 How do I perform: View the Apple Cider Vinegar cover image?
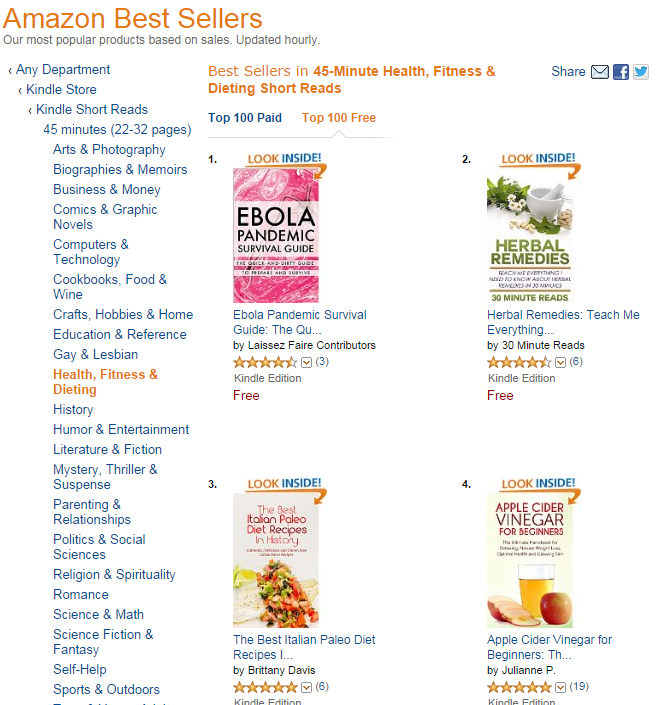coord(530,561)
